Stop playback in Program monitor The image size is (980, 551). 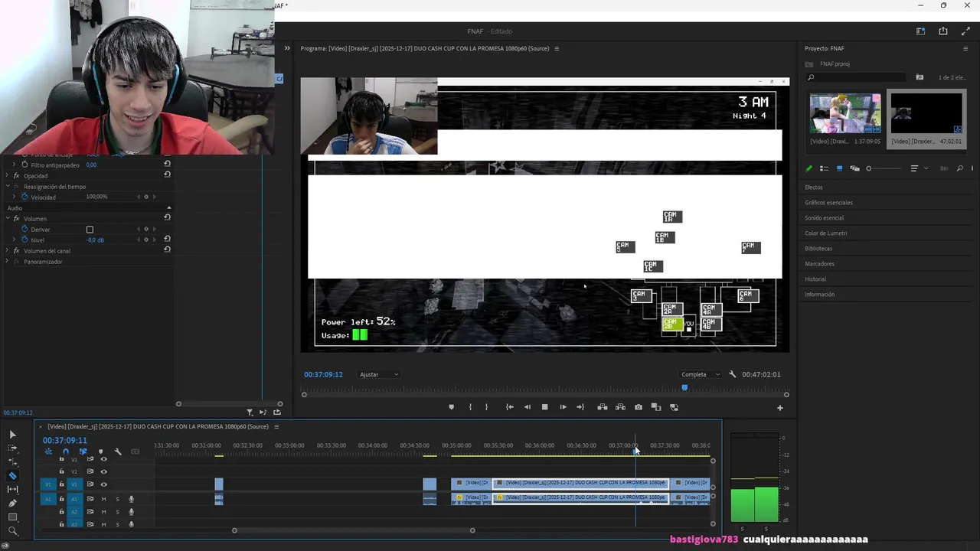[x=544, y=407]
